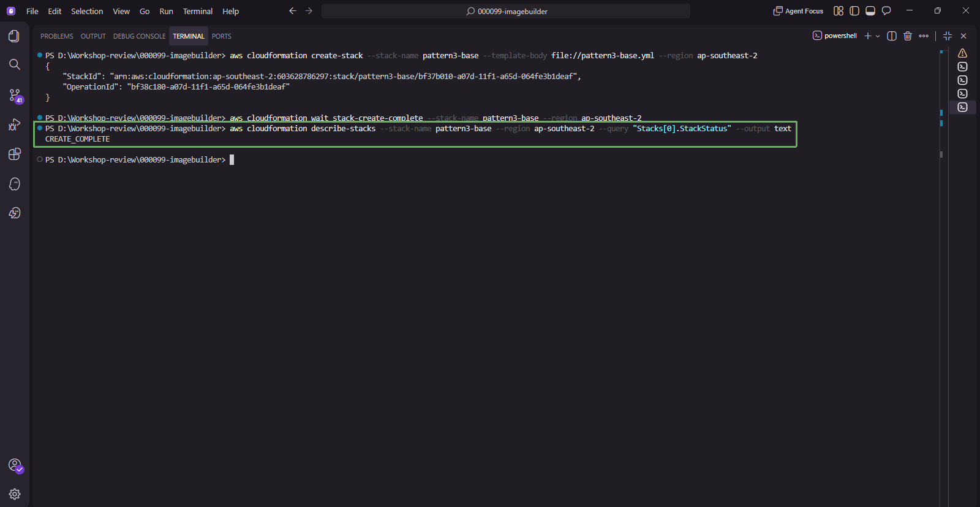Image resolution: width=980 pixels, height=507 pixels.
Task: Open the Go menu
Action: [145, 11]
